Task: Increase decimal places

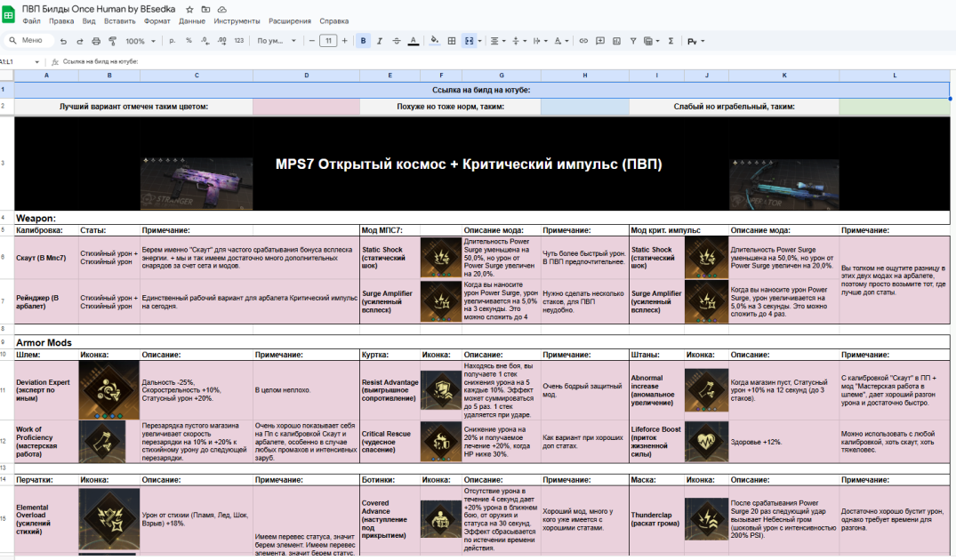Action: pos(222,41)
